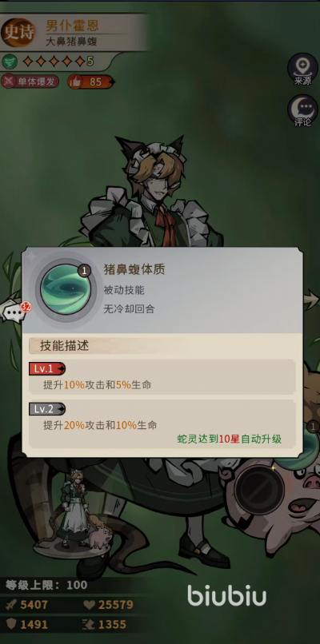Image resolution: width=320 pixels, height=644 pixels.
Task: Click the hero name 男仆霍恩
Action: pos(72,26)
